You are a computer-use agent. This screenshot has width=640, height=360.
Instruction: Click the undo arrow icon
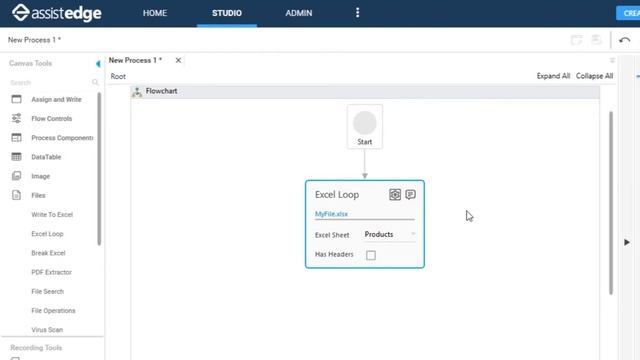pyautogui.click(x=624, y=40)
